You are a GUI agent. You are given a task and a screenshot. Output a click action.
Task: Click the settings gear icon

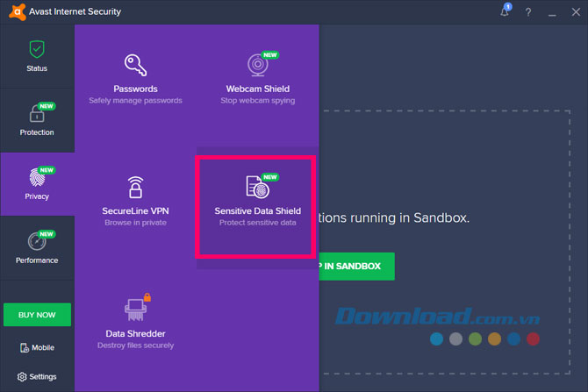click(x=22, y=376)
